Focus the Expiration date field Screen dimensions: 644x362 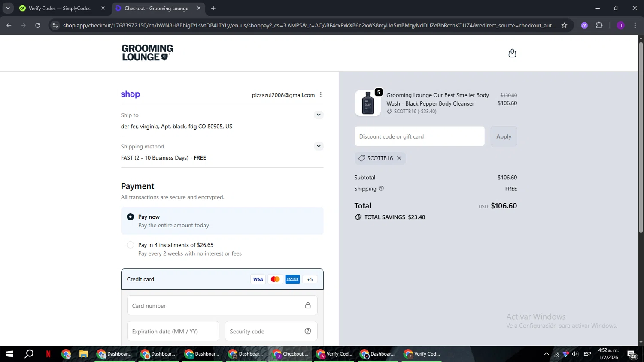pyautogui.click(x=173, y=331)
